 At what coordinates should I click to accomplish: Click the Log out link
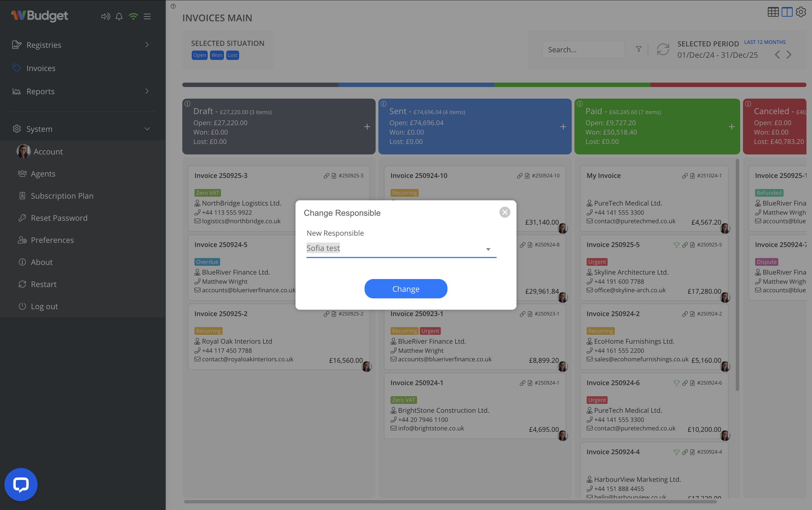44,306
